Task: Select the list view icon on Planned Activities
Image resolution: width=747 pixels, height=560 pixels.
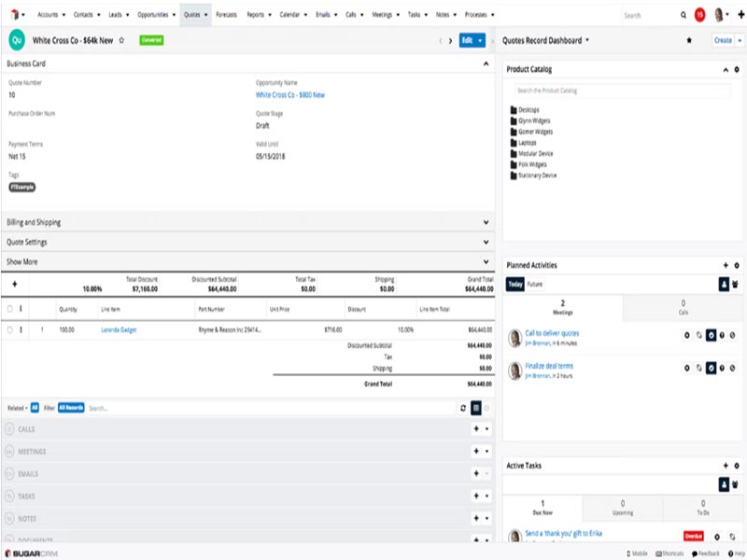Action: [x=723, y=283]
